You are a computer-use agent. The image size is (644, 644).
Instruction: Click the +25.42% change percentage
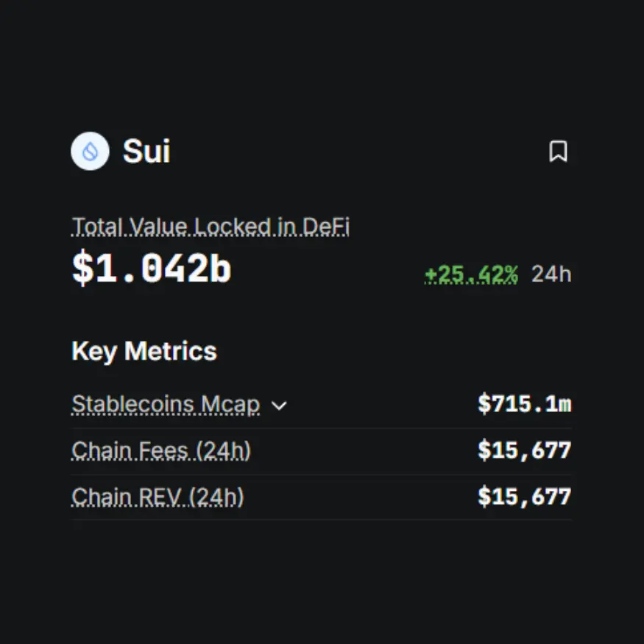point(471,275)
